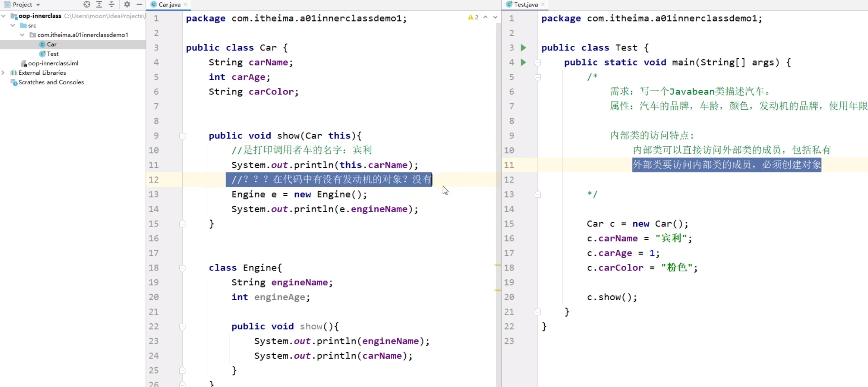The width and height of the screenshot is (868, 387).
Task: Click the collapse all icon in Project panel
Action: pos(112,4)
